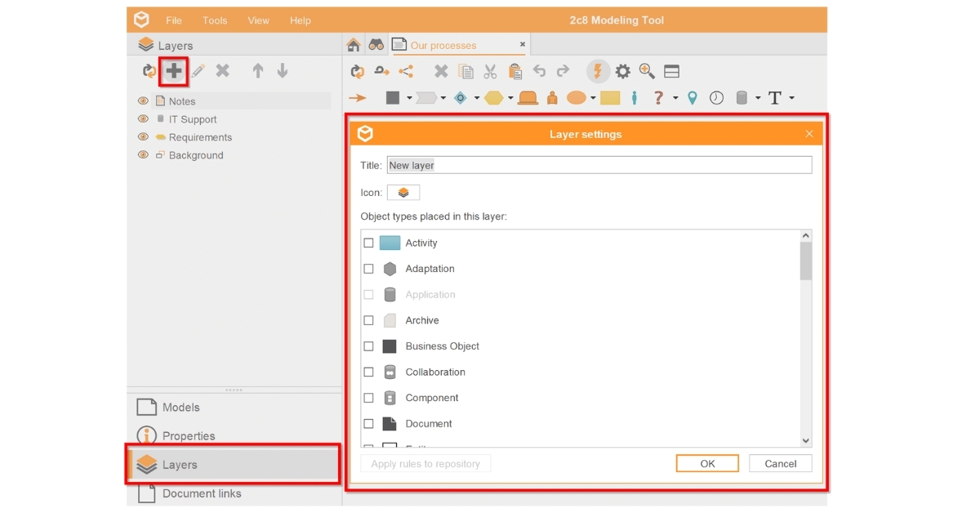
Task: Click the Title input field
Action: click(599, 165)
